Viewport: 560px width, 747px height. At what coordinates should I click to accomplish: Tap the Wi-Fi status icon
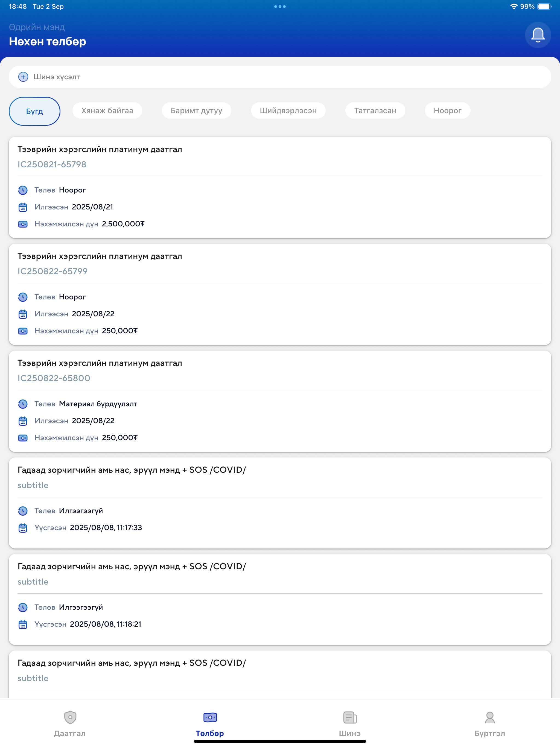coord(514,6)
